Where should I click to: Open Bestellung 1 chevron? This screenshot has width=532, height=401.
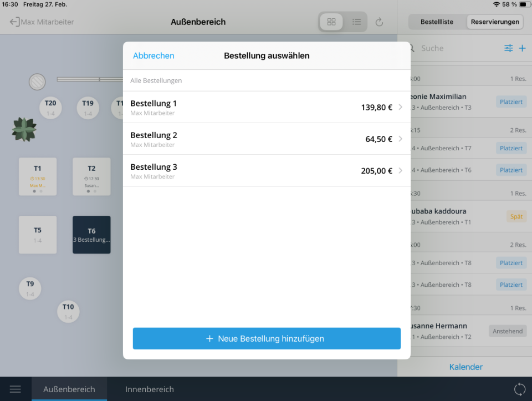pos(400,107)
